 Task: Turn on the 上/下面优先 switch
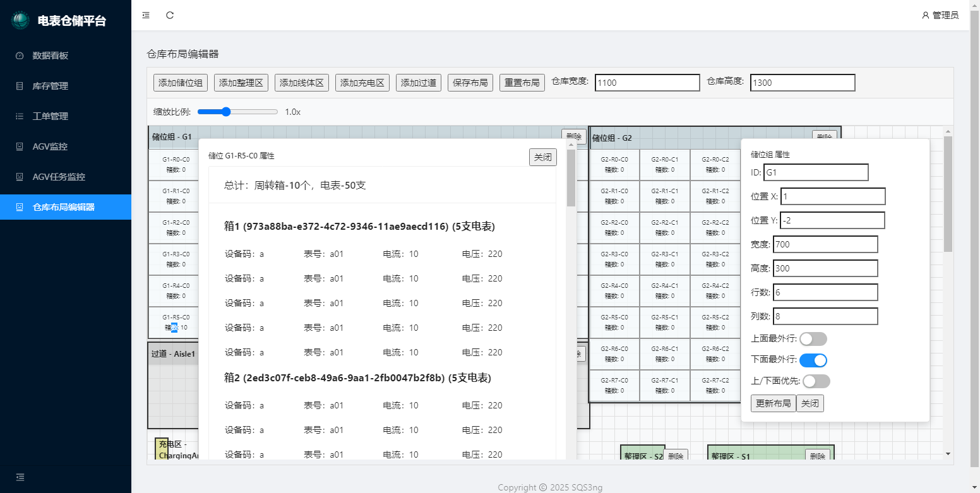point(816,381)
